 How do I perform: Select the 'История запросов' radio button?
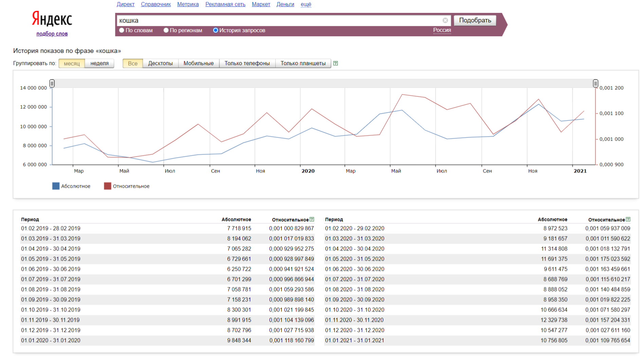click(x=215, y=30)
